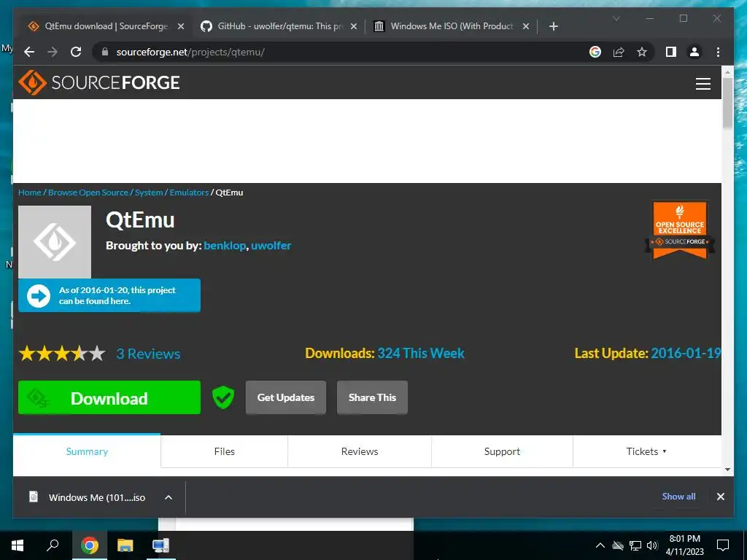Click Show all downloads
Viewport: 747px width, 560px height.
678,496
